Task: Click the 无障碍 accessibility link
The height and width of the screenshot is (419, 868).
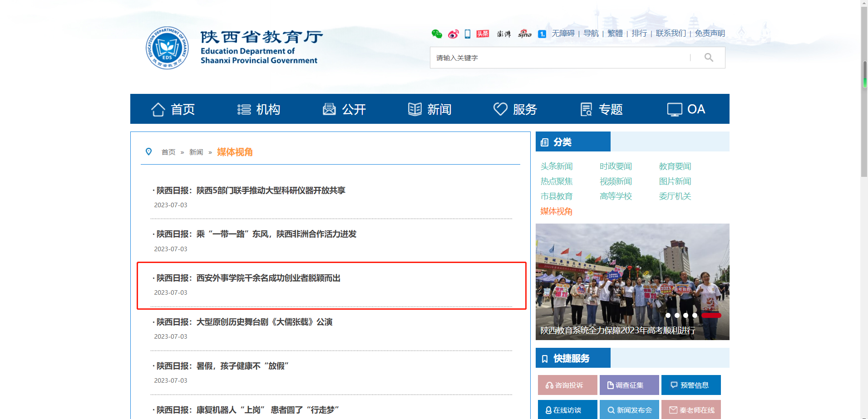Action: pos(563,34)
